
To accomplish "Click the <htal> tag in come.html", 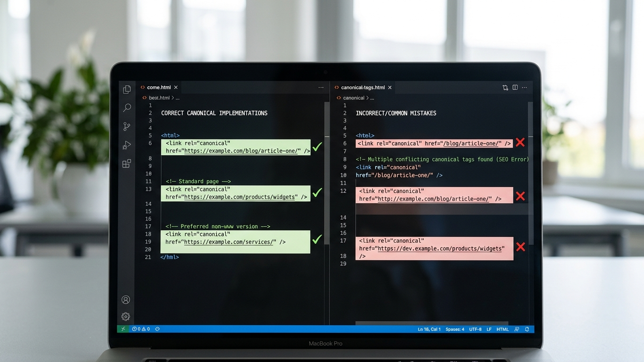I will [x=170, y=136].
